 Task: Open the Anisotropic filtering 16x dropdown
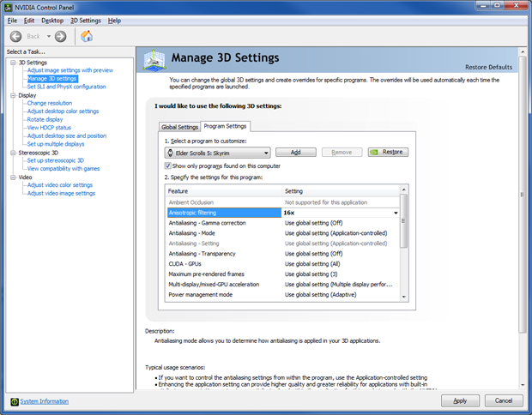[x=396, y=213]
